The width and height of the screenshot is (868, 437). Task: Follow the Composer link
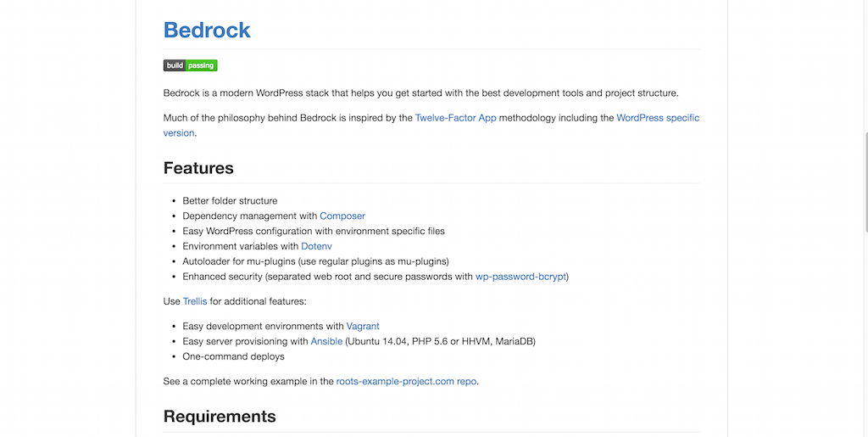(342, 216)
